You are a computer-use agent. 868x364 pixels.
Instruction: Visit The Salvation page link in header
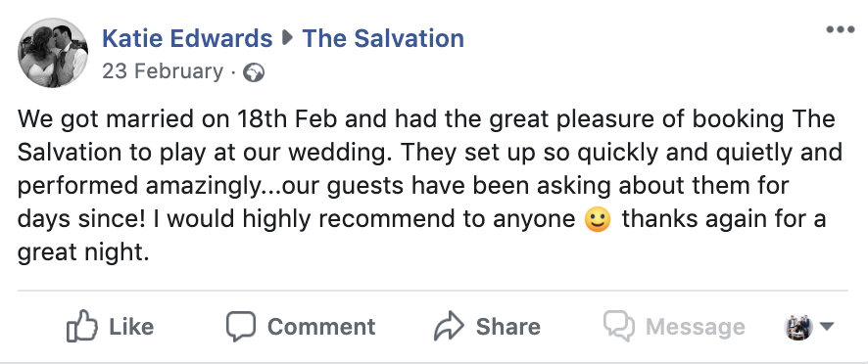click(383, 38)
